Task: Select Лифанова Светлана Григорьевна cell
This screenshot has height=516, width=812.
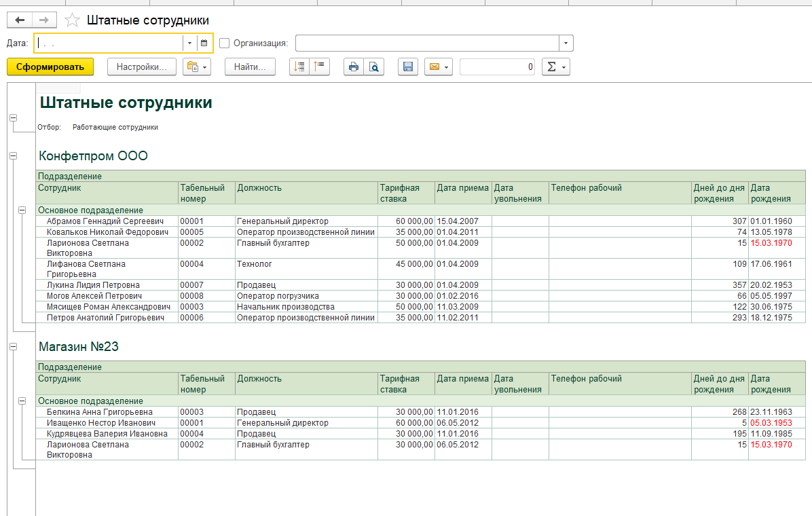Action: pos(107,269)
